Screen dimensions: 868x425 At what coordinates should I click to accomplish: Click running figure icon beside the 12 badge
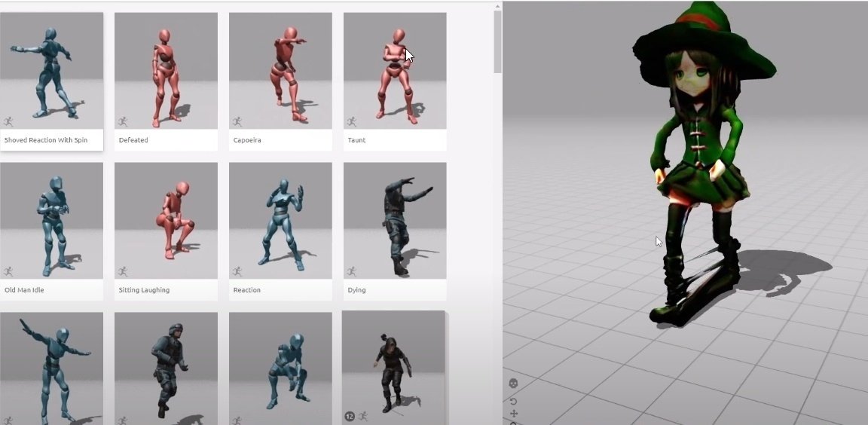point(363,416)
